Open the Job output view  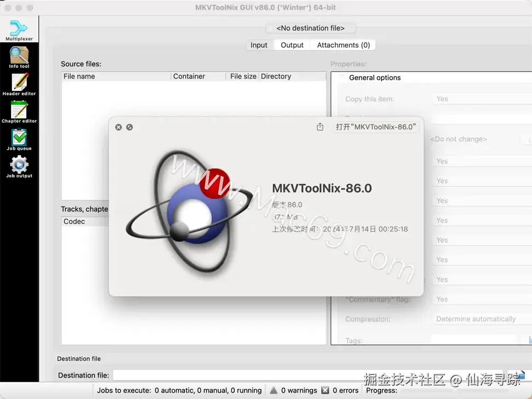click(19, 167)
